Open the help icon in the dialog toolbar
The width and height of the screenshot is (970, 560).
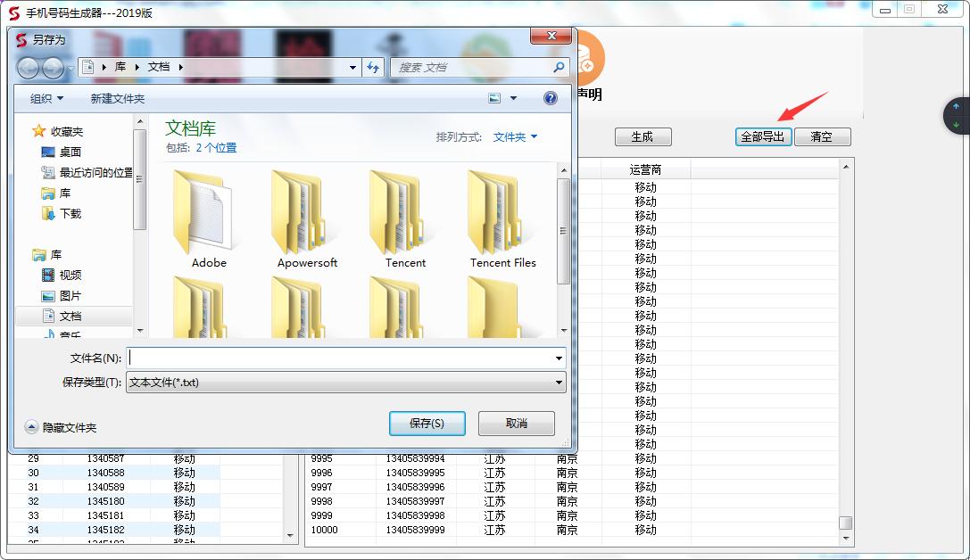[x=551, y=98]
